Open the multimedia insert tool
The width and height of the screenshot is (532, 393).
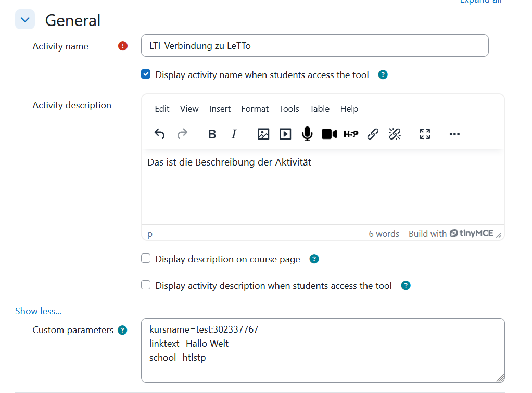[285, 134]
